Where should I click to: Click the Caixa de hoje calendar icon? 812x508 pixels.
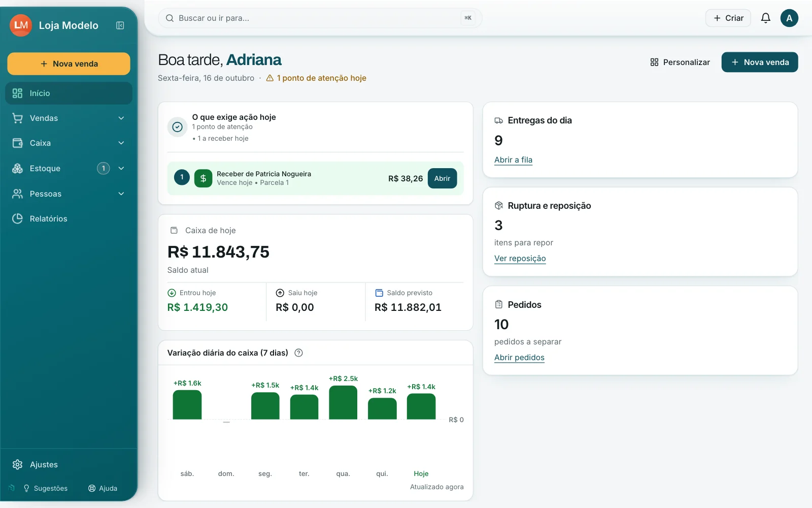(x=174, y=231)
